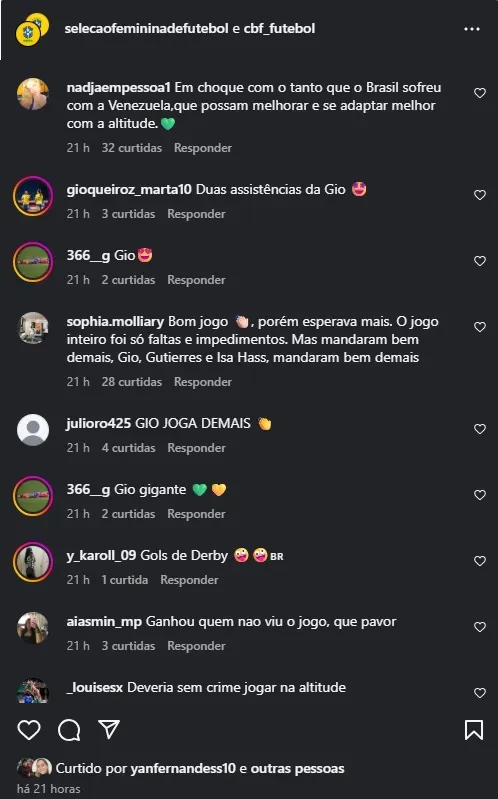Like aiasmin_mp's comment heart
The image size is (498, 799).
(x=480, y=627)
